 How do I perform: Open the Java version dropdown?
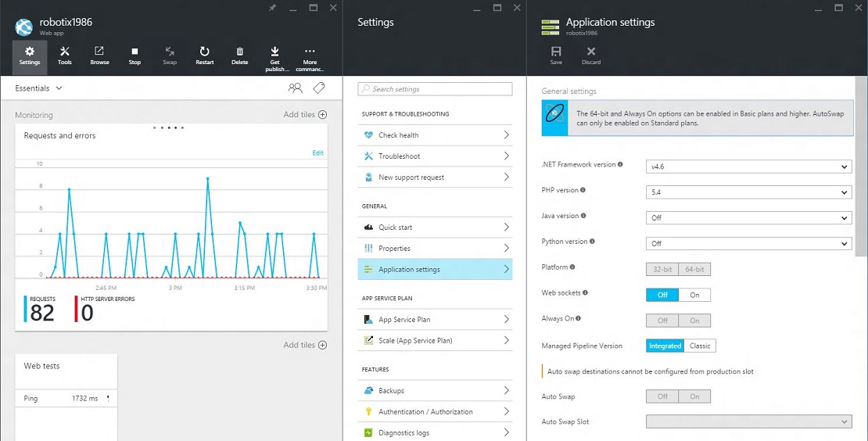point(748,217)
